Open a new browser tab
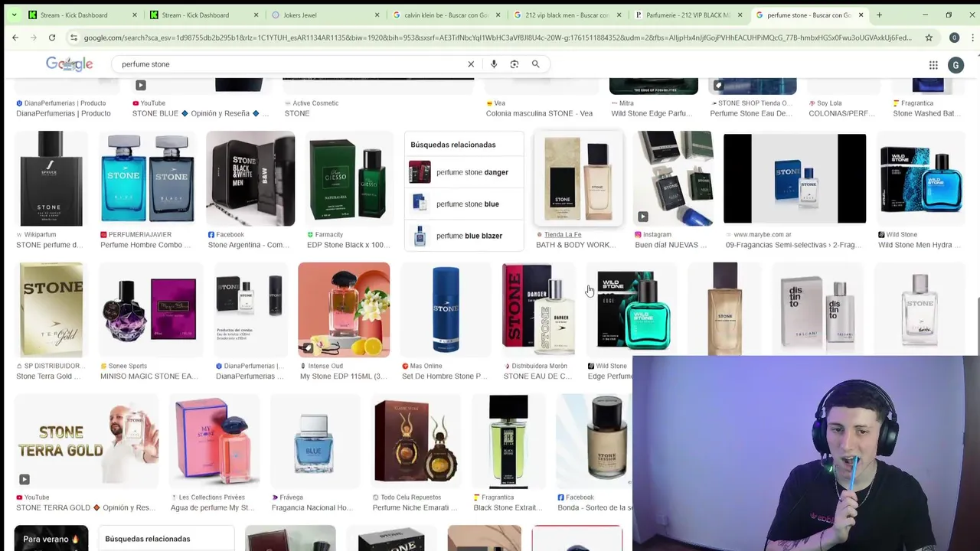The image size is (980, 551). 879,15
